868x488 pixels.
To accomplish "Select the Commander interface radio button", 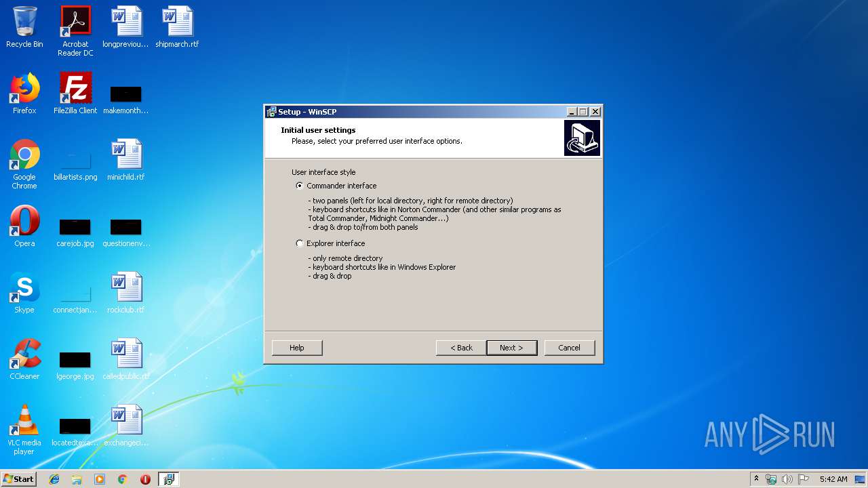I will 300,186.
